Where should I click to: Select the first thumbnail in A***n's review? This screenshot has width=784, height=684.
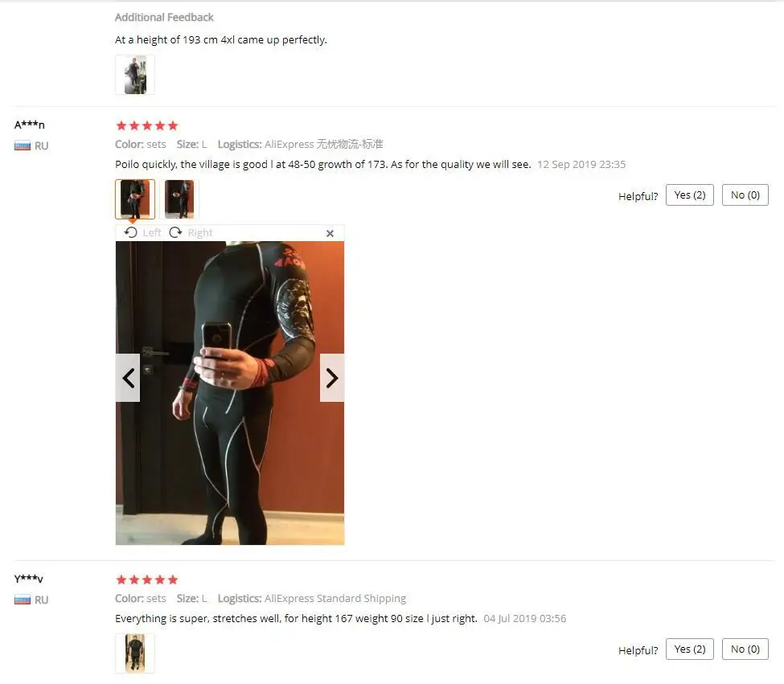(135, 199)
